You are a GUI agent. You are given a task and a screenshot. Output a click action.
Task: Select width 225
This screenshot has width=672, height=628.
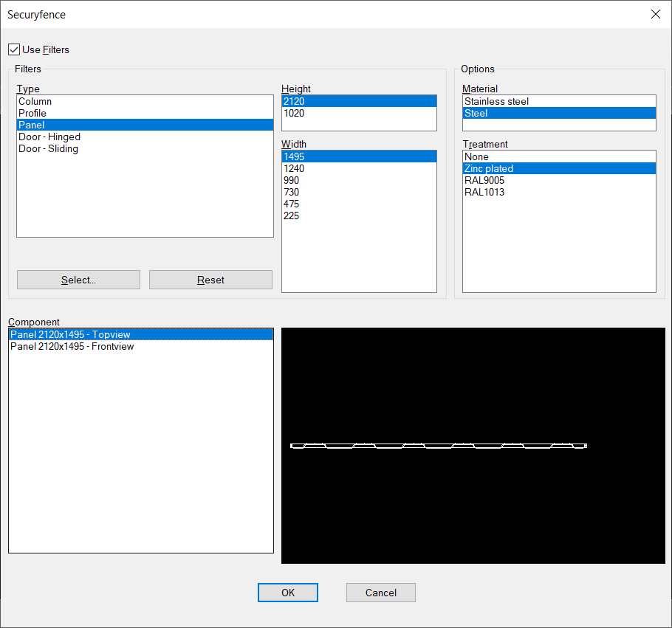(x=359, y=215)
